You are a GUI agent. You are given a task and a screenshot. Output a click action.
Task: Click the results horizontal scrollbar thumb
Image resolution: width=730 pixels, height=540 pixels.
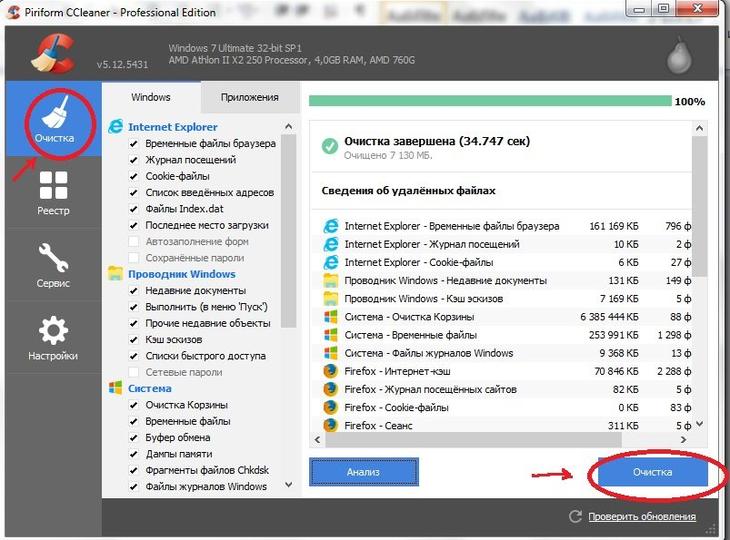point(473,439)
